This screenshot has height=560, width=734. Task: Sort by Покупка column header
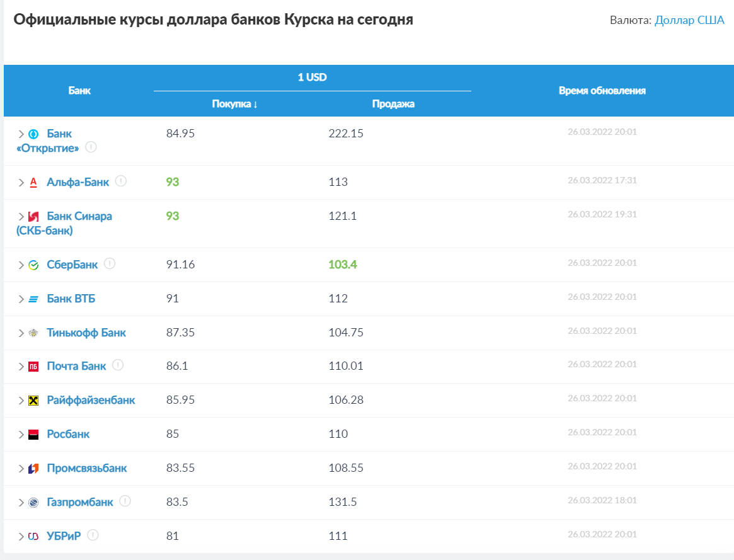click(x=234, y=104)
